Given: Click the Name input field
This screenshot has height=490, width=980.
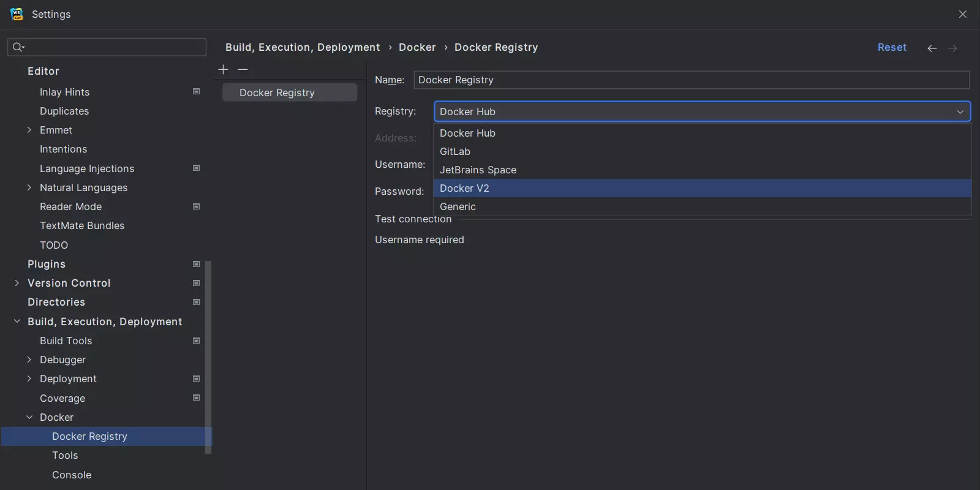Looking at the screenshot, I should tap(691, 80).
